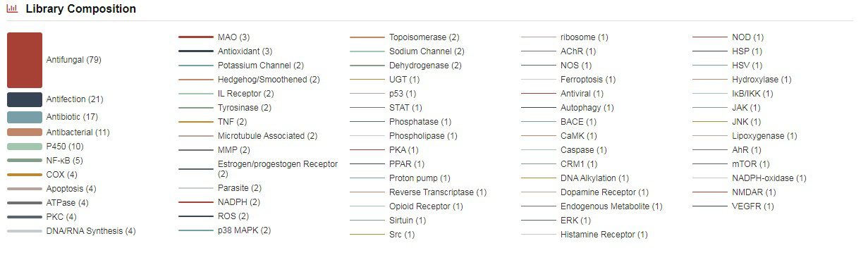The width and height of the screenshot is (868, 260).
Task: Click the Library Composition heading
Action: click(x=81, y=9)
